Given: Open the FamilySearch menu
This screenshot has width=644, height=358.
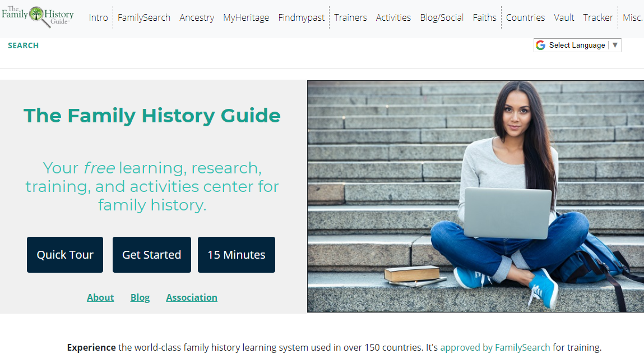Looking at the screenshot, I should tap(143, 17).
